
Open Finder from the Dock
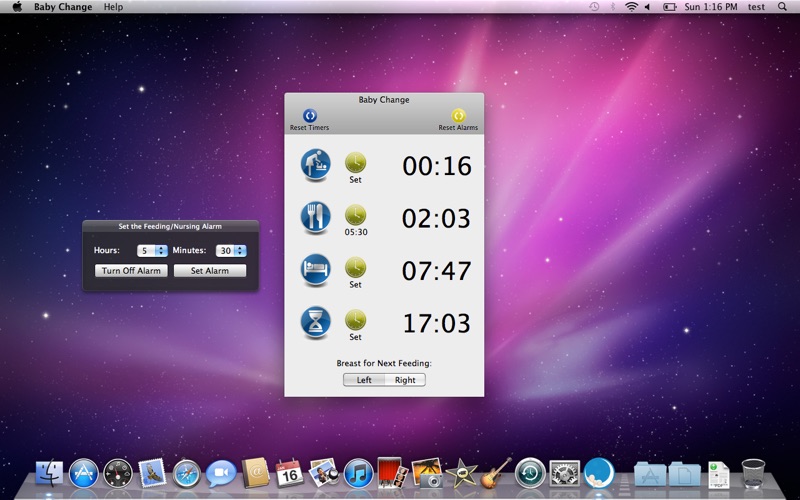pos(49,473)
